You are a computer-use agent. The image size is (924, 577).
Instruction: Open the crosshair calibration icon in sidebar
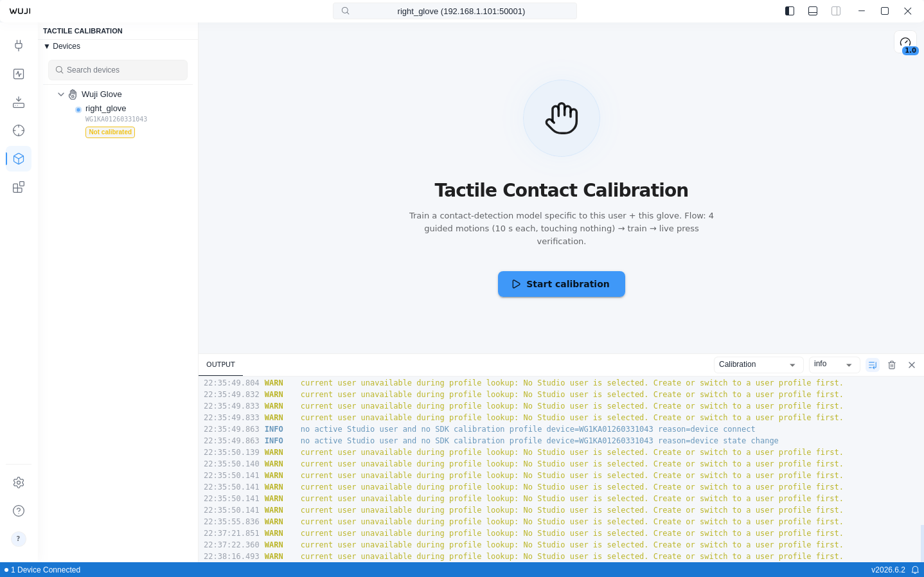(x=19, y=130)
